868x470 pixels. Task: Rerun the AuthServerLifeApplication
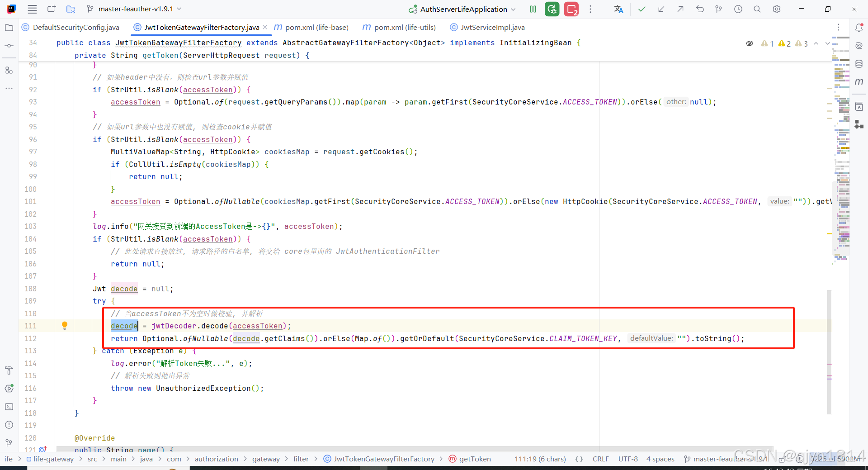[x=552, y=9]
